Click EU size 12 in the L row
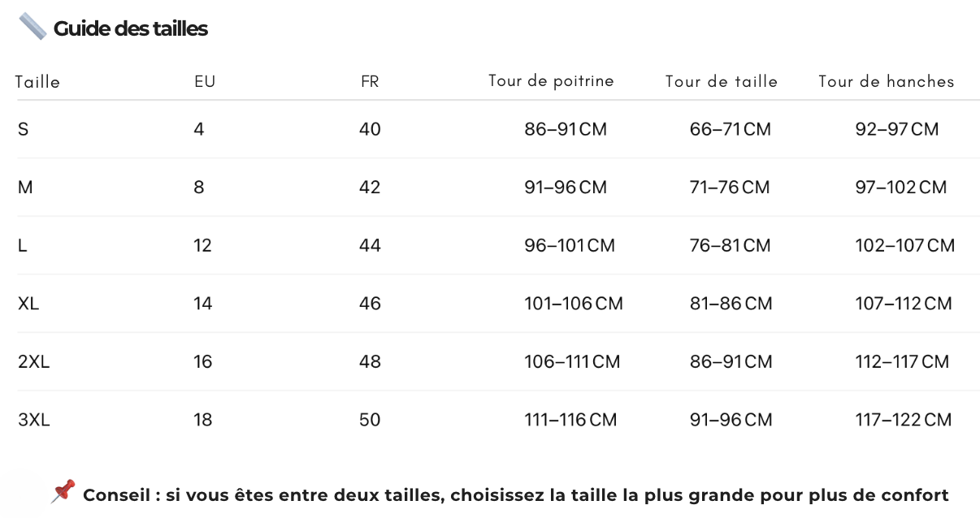980x518 pixels. (x=202, y=245)
